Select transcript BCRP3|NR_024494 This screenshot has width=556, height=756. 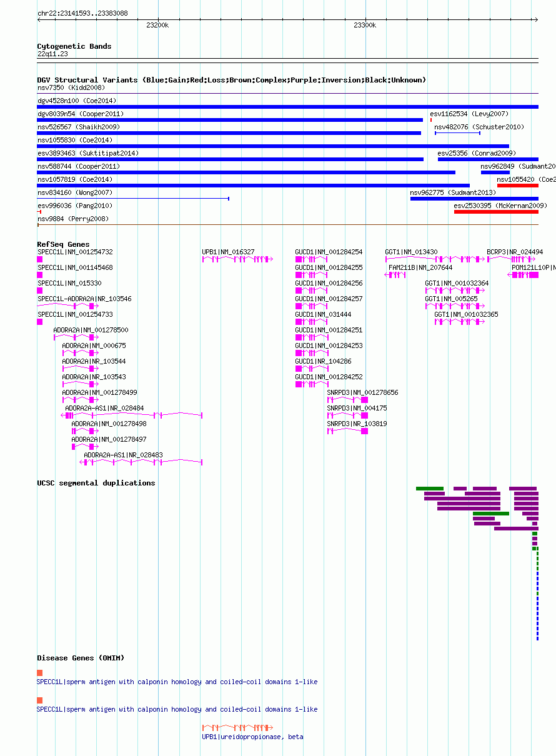point(515,252)
